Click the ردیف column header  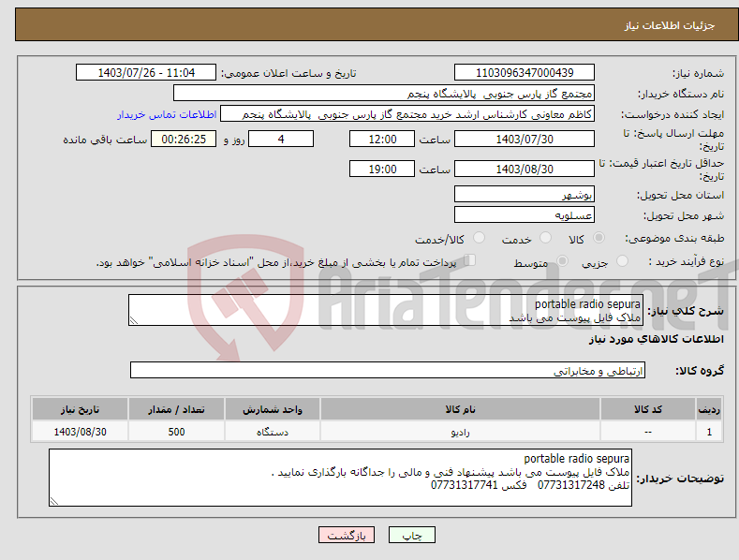click(709, 409)
